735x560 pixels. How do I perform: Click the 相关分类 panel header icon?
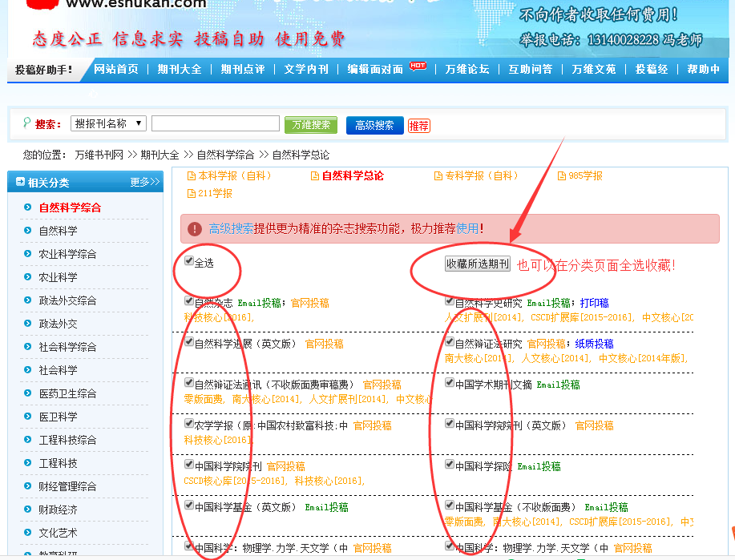coord(20,182)
